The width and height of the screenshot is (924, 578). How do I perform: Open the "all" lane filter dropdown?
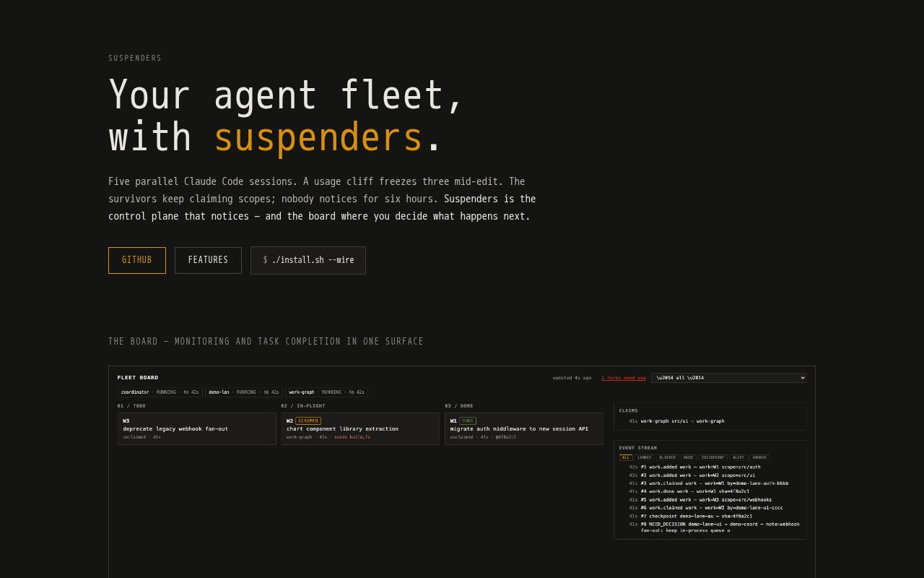[x=728, y=378]
